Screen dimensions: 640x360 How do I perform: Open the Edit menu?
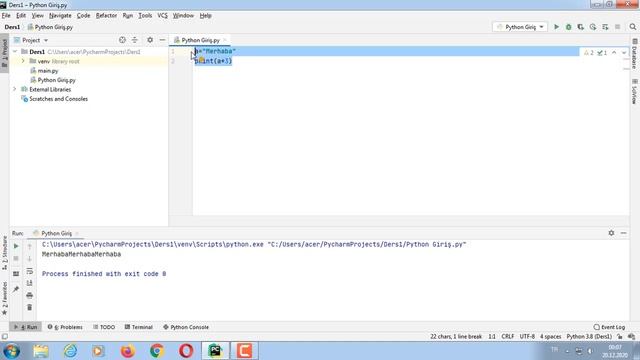tap(21, 16)
